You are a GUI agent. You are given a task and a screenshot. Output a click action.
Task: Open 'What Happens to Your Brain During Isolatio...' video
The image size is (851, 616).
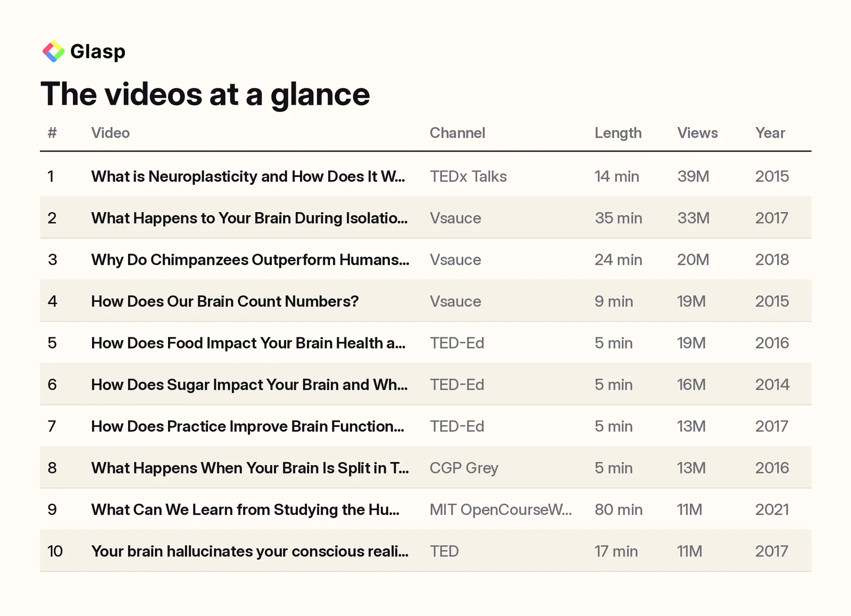coord(249,218)
